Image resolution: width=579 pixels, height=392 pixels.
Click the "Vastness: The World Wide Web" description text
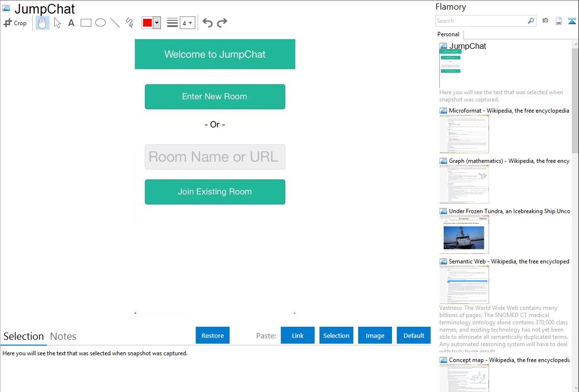click(504, 329)
